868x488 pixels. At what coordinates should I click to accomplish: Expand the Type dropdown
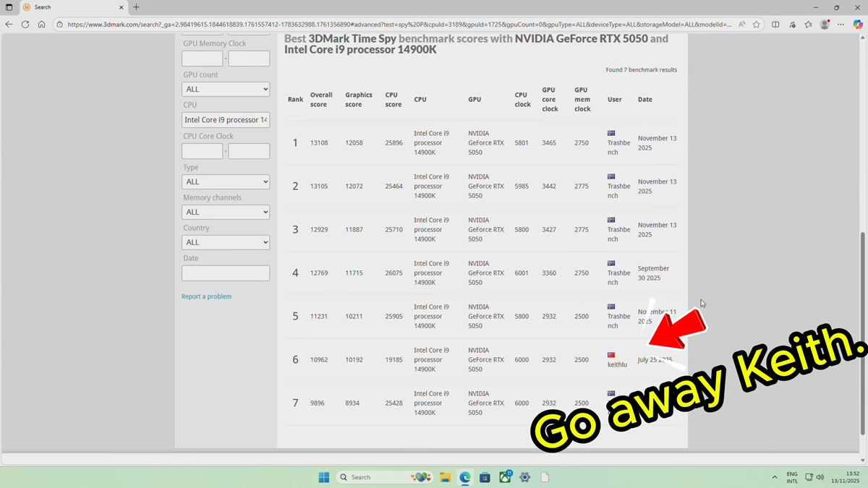tap(226, 181)
